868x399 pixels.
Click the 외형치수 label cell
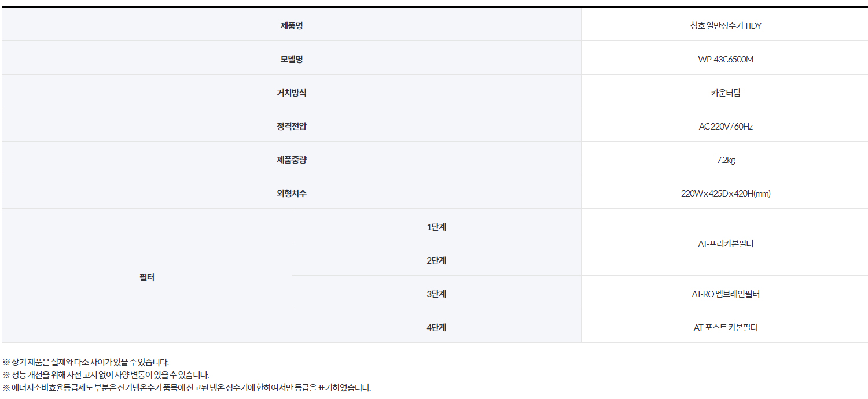tap(292, 192)
